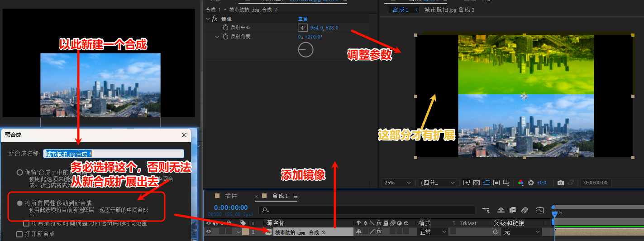
Task: Click the parent pick whip icon
Action: click(x=496, y=232)
